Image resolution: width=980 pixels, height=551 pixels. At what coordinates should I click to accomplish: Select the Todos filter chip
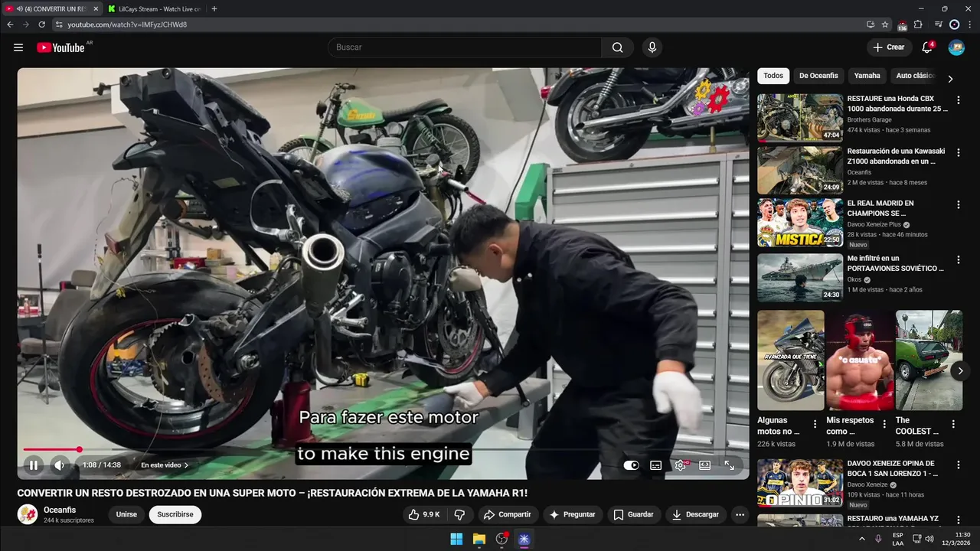point(773,76)
